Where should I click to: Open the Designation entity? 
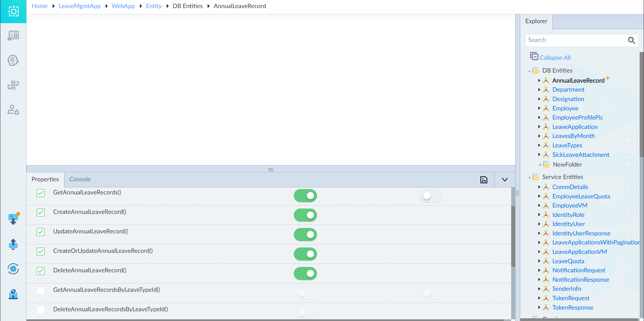click(x=568, y=99)
